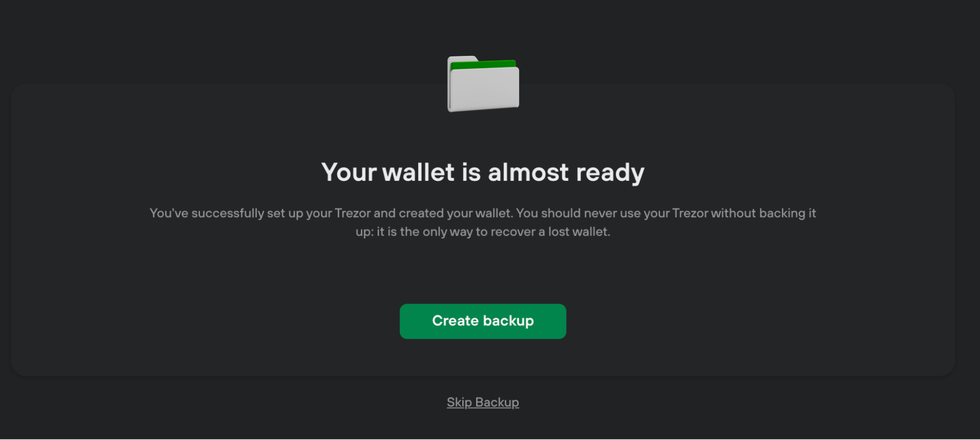980x440 pixels.
Task: Choose Skip Backup below the card
Action: pos(483,402)
